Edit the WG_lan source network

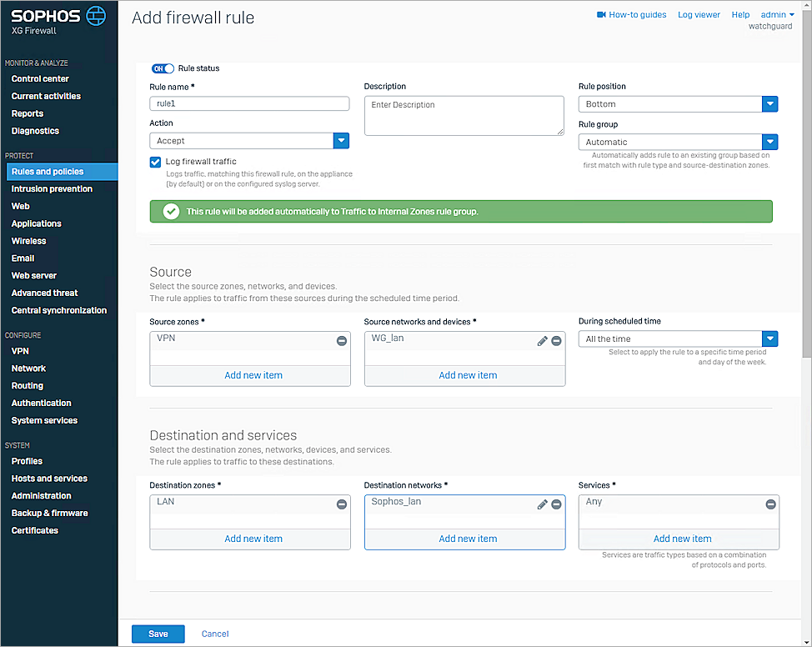pos(543,340)
